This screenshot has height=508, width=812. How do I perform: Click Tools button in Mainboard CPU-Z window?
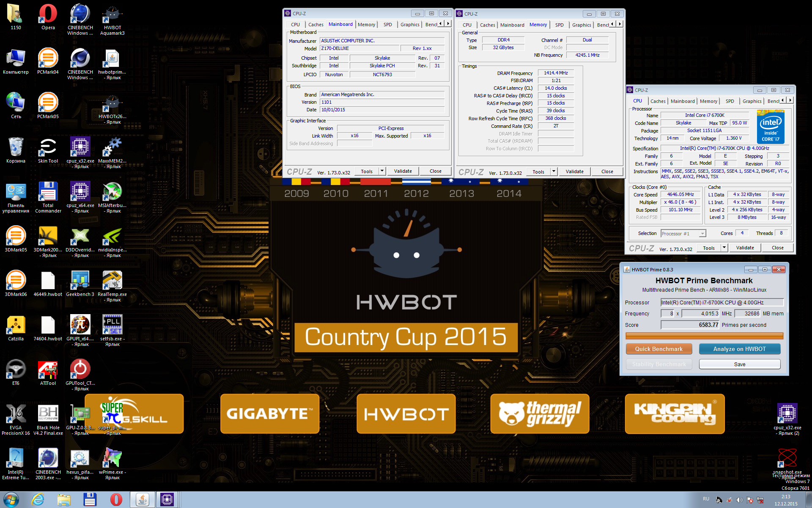[x=367, y=171]
